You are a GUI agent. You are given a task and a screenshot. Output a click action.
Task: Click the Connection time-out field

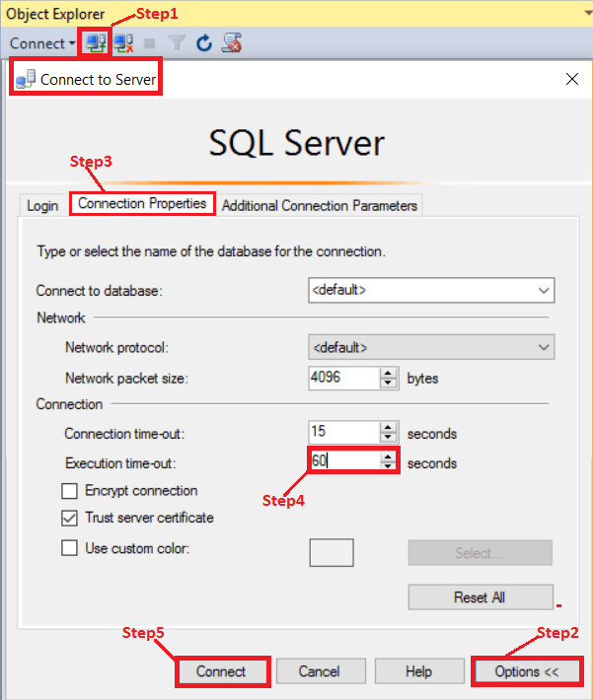[344, 432]
